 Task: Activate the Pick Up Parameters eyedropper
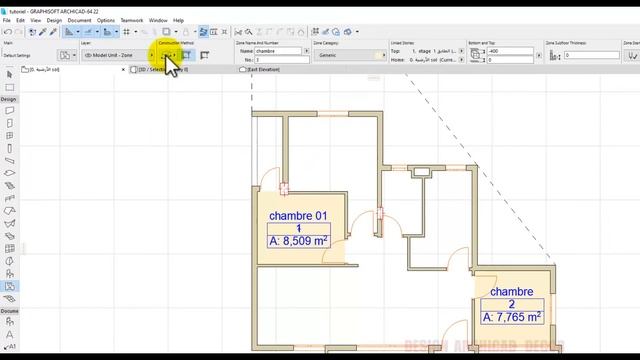(x=42, y=32)
